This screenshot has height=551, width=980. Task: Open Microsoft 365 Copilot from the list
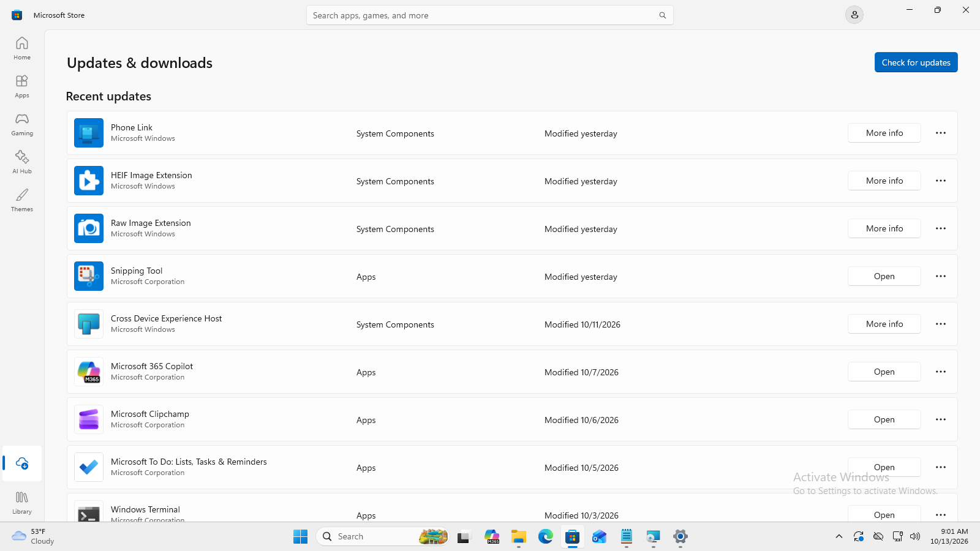[x=884, y=372]
